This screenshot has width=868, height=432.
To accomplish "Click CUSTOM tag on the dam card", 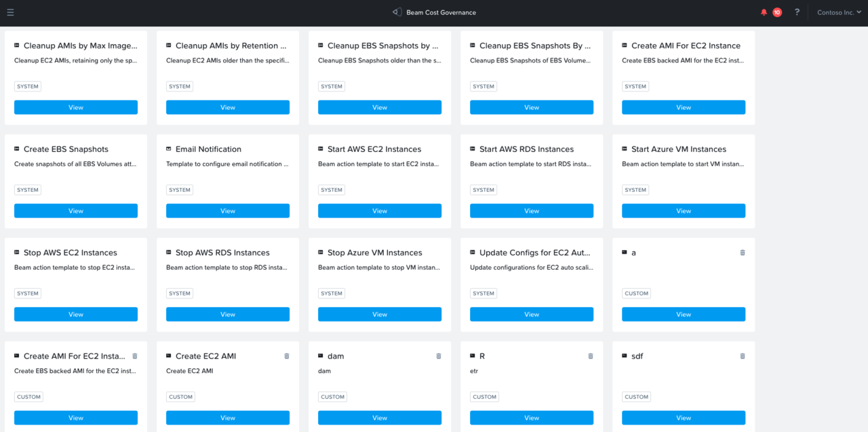I will pyautogui.click(x=333, y=397).
